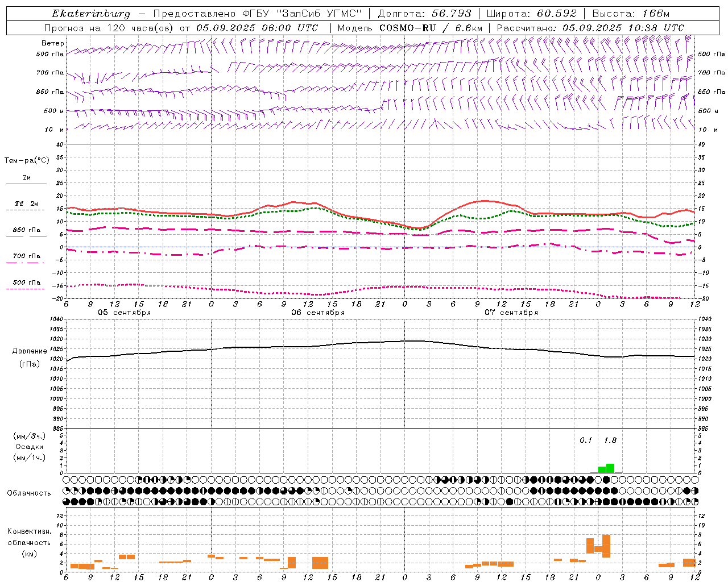Select the Давление pressure panel label

pyautogui.click(x=30, y=351)
